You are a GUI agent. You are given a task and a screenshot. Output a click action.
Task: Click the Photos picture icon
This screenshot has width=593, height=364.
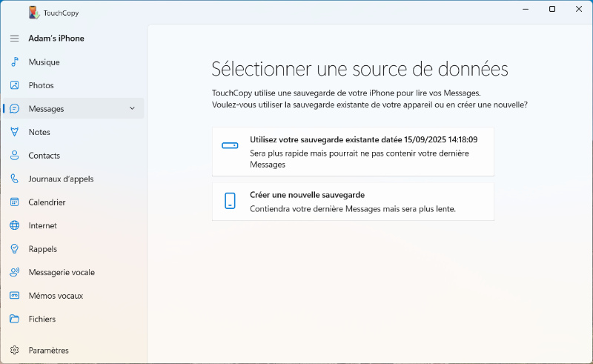coord(14,85)
